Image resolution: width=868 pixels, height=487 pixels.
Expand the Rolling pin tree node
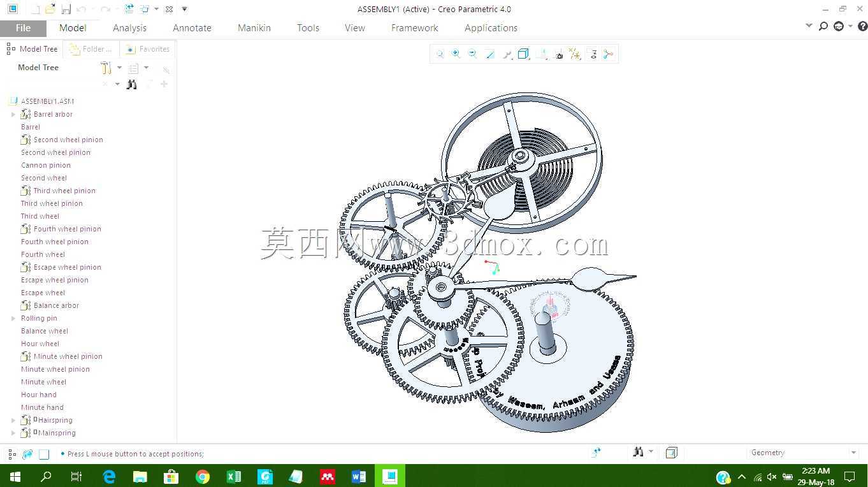[13, 318]
